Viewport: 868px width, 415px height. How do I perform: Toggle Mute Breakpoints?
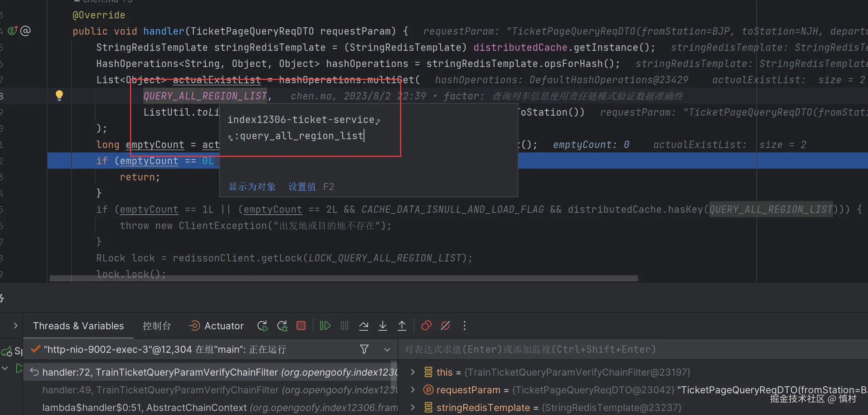point(445,326)
